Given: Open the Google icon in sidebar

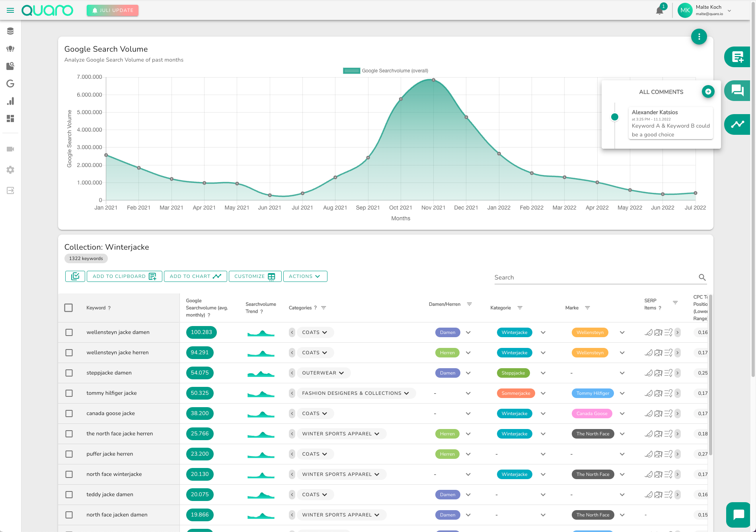Looking at the screenshot, I should click(10, 83).
